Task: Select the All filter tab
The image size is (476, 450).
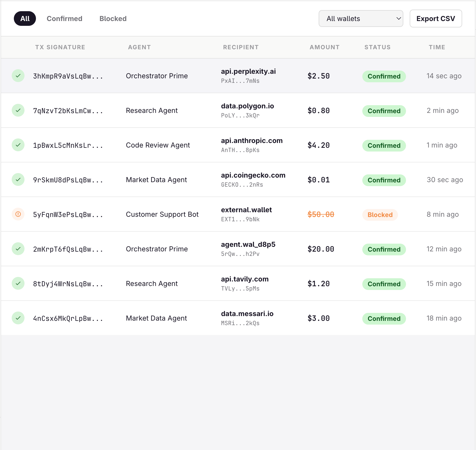Action: coord(25,19)
